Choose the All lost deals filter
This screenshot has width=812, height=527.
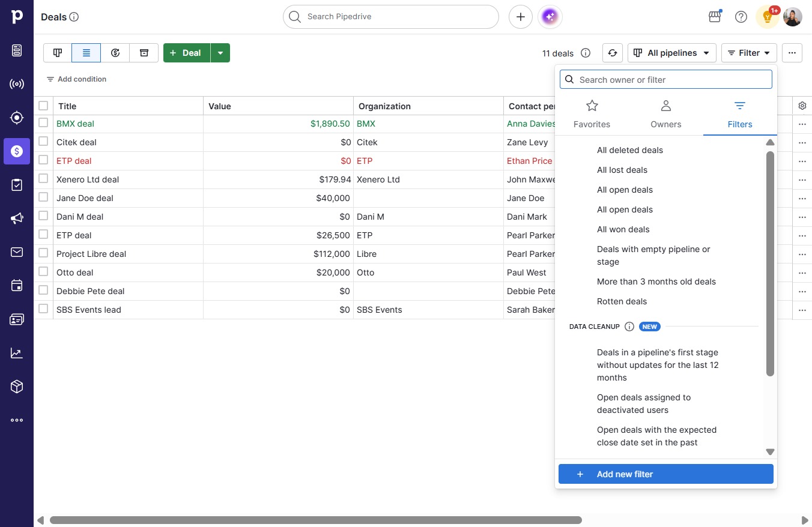tap(622, 170)
